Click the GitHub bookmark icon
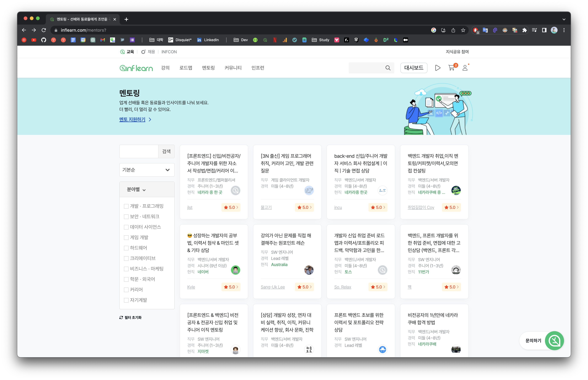The width and height of the screenshot is (588, 380). [44, 40]
